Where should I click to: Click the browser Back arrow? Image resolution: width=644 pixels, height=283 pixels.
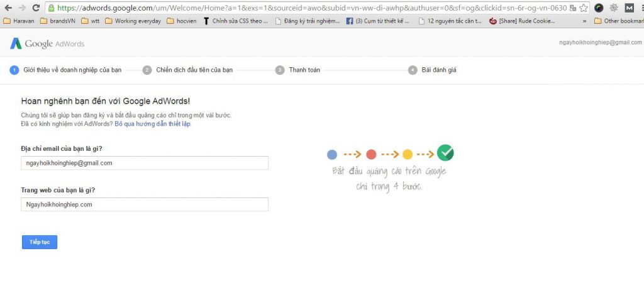coord(8,8)
